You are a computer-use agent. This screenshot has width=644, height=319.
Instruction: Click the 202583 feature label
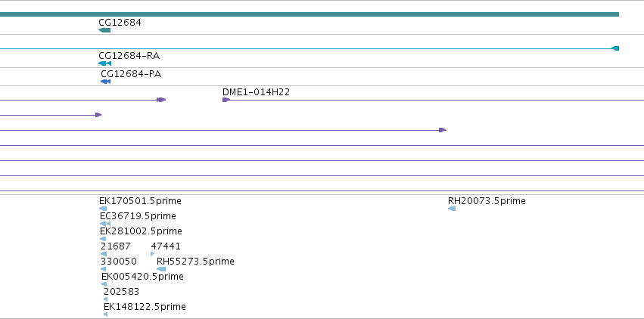[122, 292]
